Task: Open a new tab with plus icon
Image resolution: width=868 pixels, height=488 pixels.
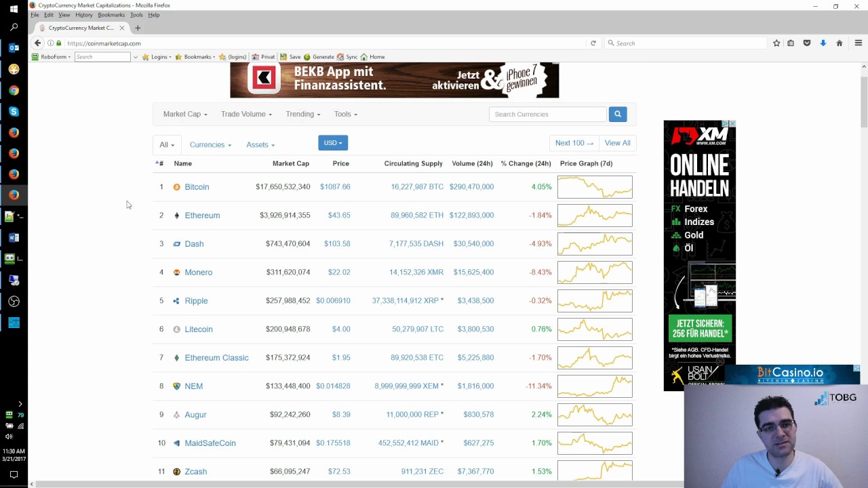Action: [x=138, y=28]
